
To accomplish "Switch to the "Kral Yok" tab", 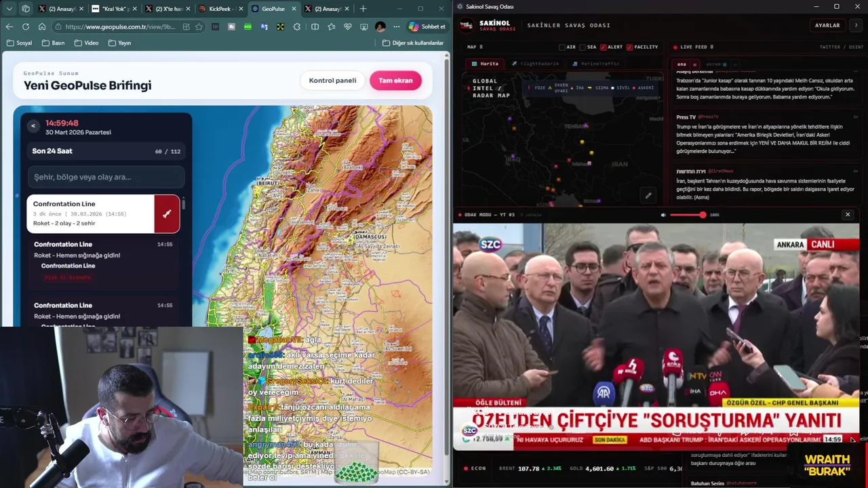I will 113,9.
